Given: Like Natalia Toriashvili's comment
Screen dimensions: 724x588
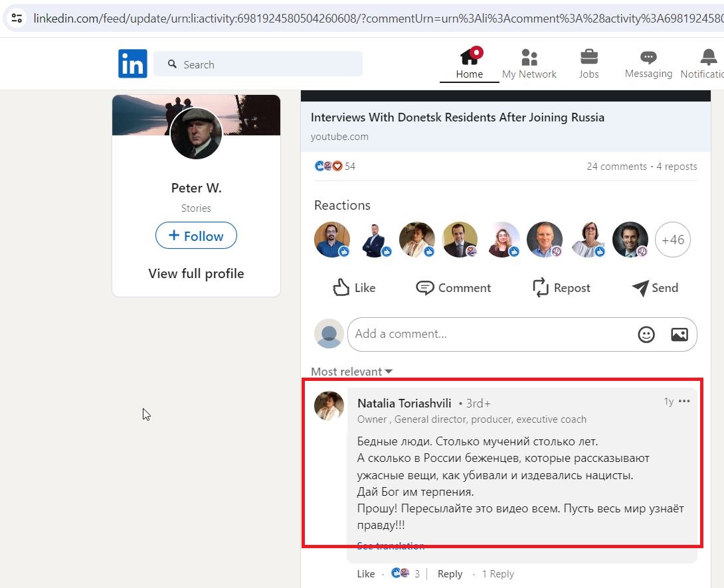Looking at the screenshot, I should pyautogui.click(x=365, y=573).
